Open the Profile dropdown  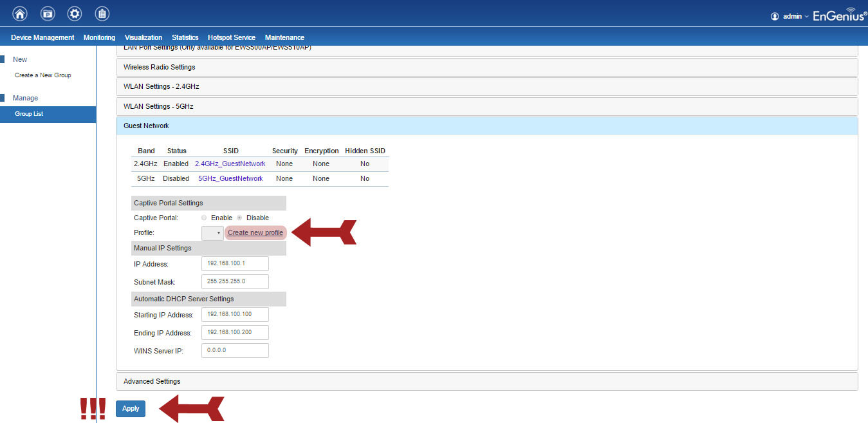(212, 233)
